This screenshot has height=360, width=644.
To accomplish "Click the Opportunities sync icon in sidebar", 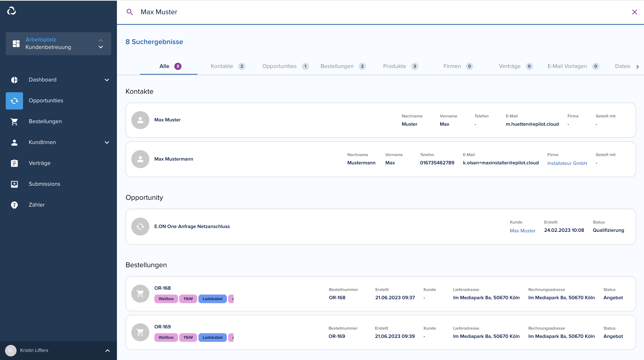I will (x=15, y=101).
